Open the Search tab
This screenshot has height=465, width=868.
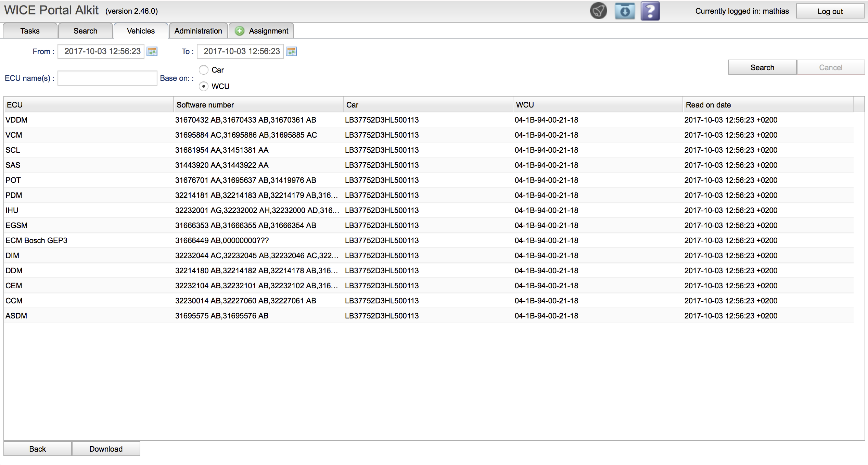pos(85,31)
